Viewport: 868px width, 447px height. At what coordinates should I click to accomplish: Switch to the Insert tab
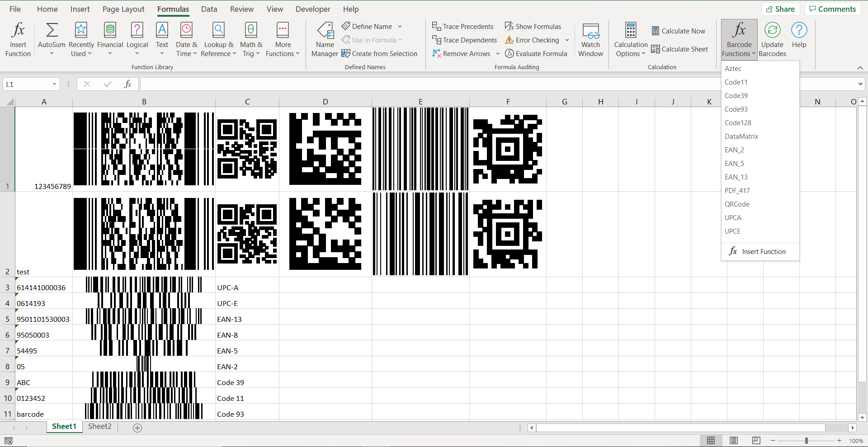point(80,9)
